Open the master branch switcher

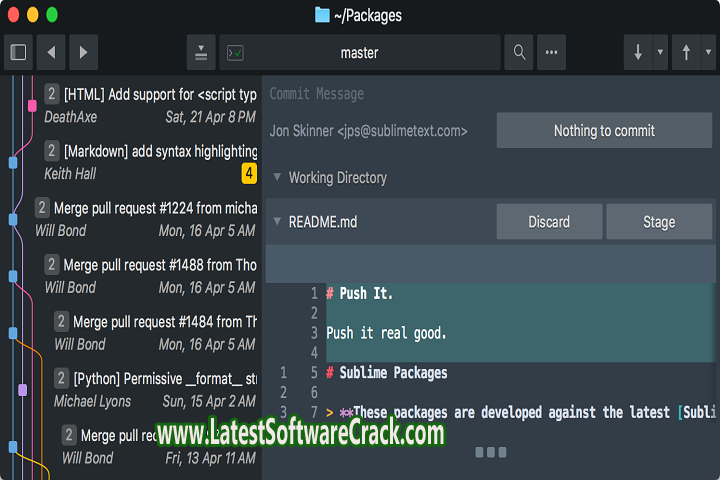(x=360, y=52)
